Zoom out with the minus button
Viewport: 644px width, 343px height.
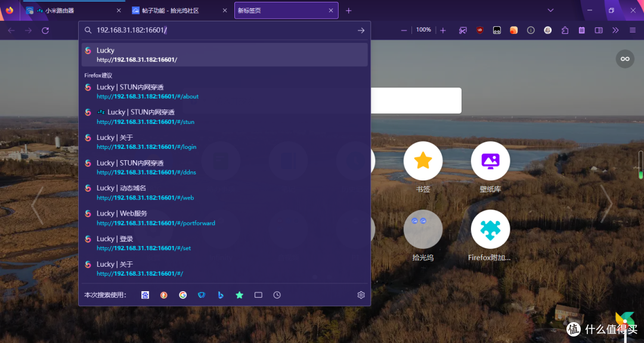(404, 30)
